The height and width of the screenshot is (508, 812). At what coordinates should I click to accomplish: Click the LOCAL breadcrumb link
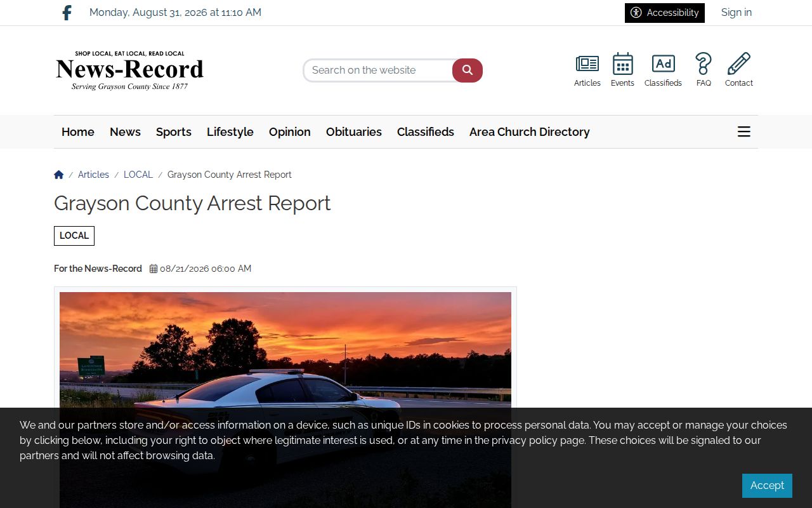138,175
